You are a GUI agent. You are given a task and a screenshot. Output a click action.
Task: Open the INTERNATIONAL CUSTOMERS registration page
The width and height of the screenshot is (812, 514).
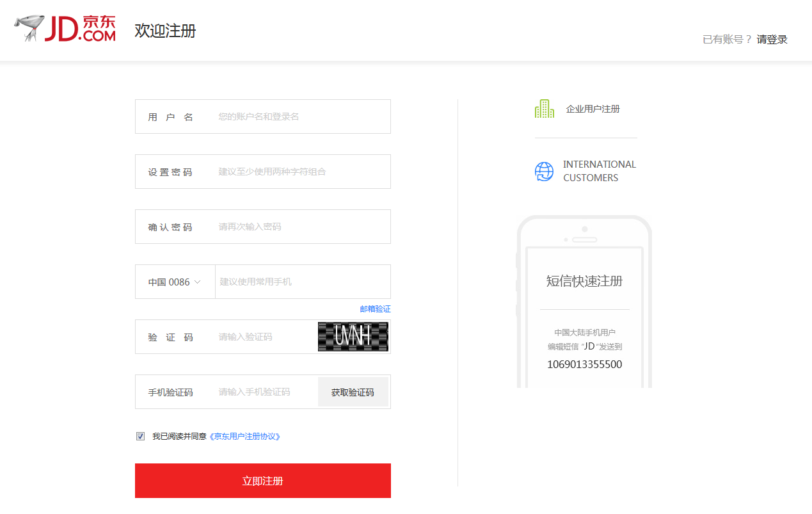coord(600,171)
